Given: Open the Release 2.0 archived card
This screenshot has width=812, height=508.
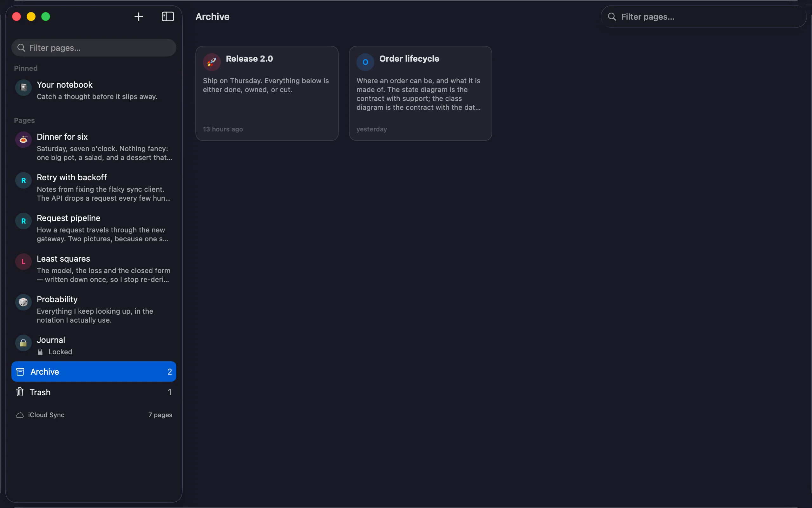Looking at the screenshot, I should 267,93.
